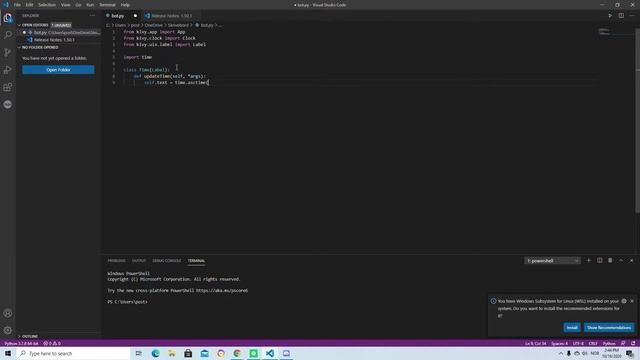Open Microsoft Store from taskbar
Image resolution: width=640 pixels, height=360 pixels.
click(188, 353)
